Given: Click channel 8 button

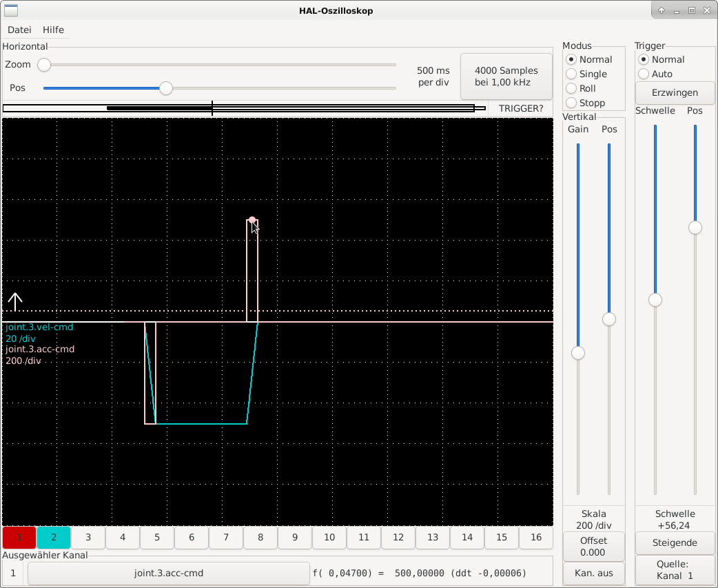Looking at the screenshot, I should coord(260,538).
